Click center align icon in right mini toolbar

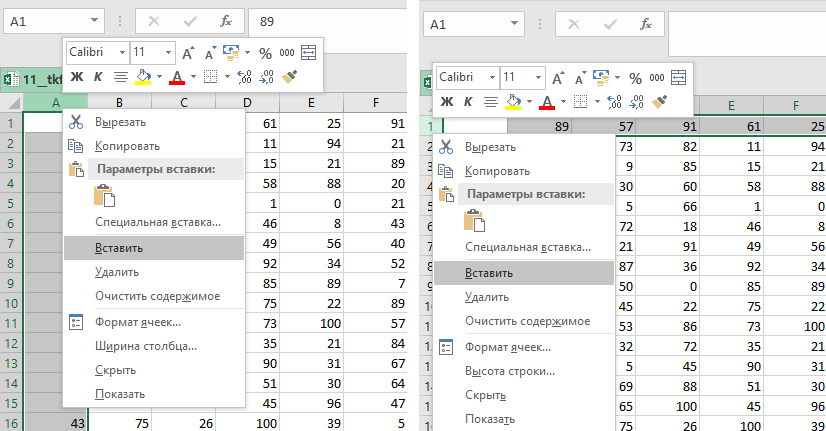tap(490, 101)
